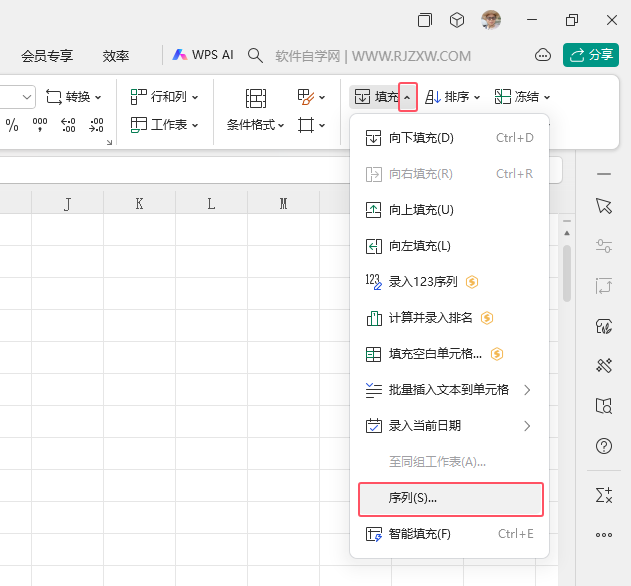The image size is (631, 586).
Task: Expand 批量插入文本到单元格 submenu
Action: [x=450, y=390]
